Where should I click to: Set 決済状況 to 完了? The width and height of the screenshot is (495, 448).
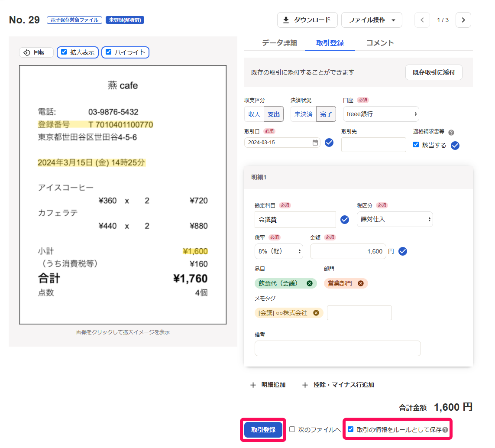(326, 114)
